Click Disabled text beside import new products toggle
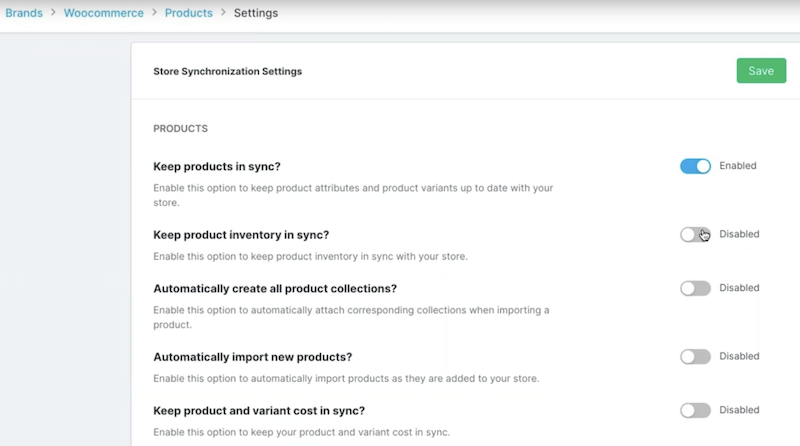800x446 pixels. pos(739,356)
